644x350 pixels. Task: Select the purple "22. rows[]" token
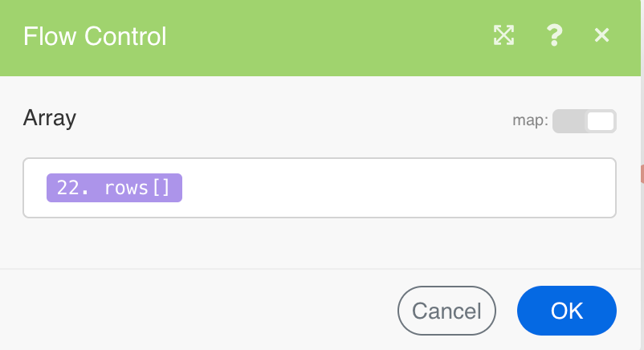coord(114,188)
